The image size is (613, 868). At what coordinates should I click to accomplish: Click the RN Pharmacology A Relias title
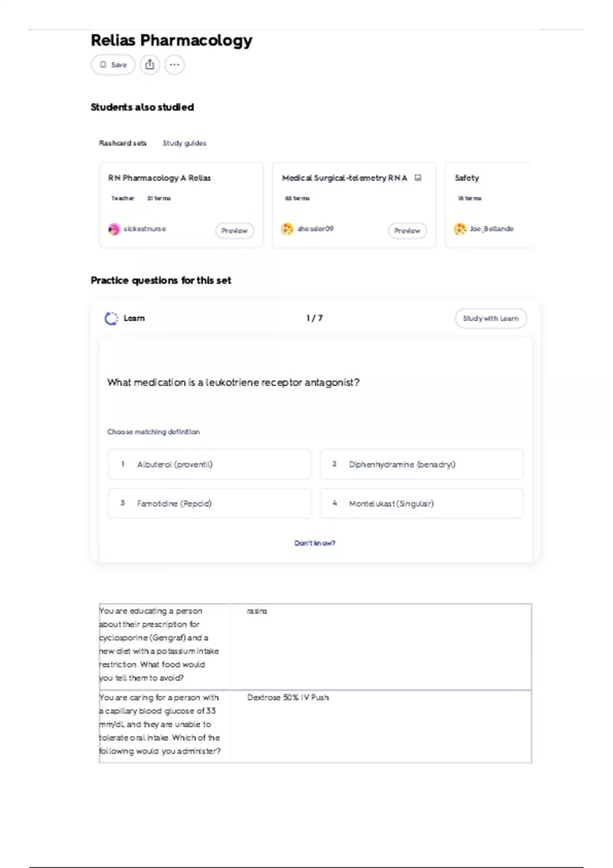159,178
